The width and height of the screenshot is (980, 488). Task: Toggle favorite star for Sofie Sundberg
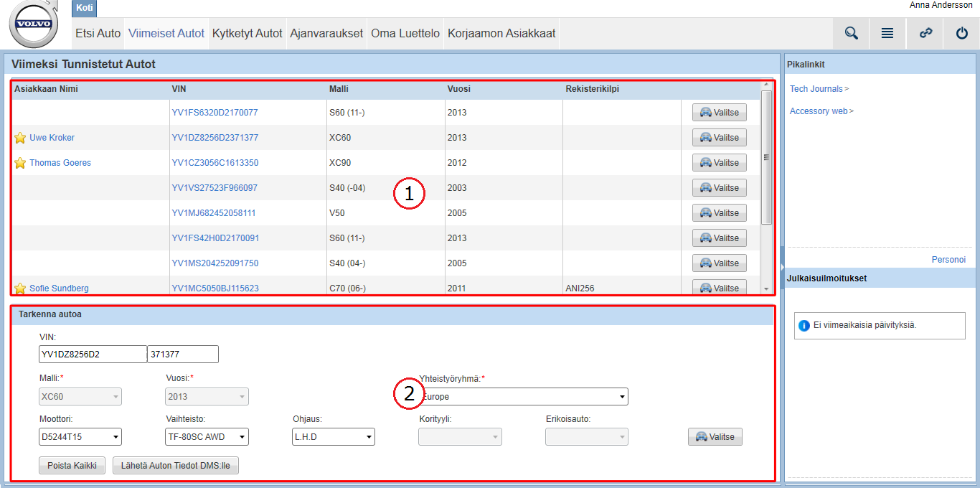[20, 288]
